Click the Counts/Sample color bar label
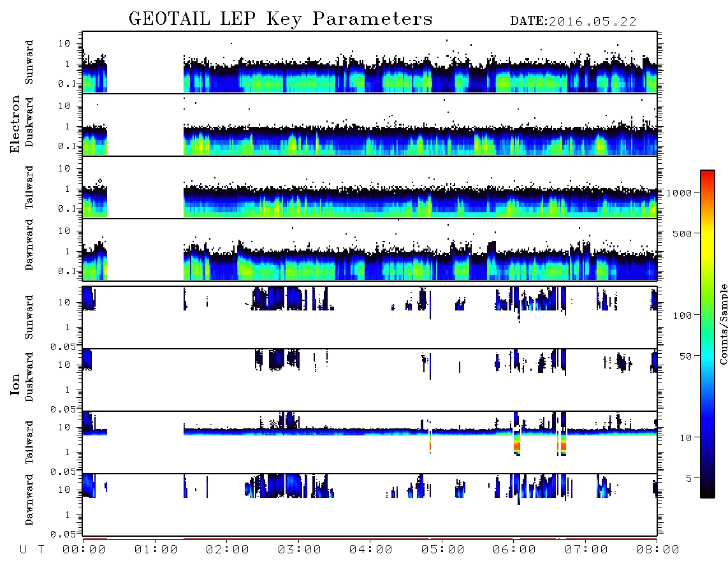 tap(723, 324)
